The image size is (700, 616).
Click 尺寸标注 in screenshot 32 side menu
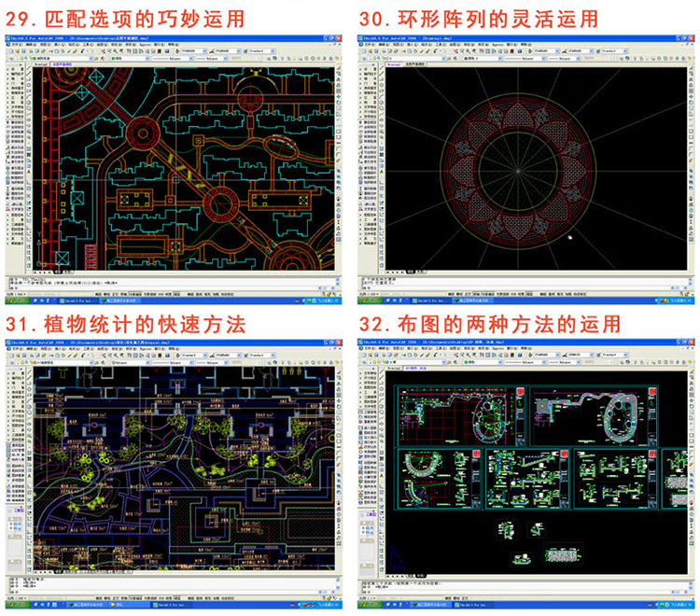tap(371, 378)
